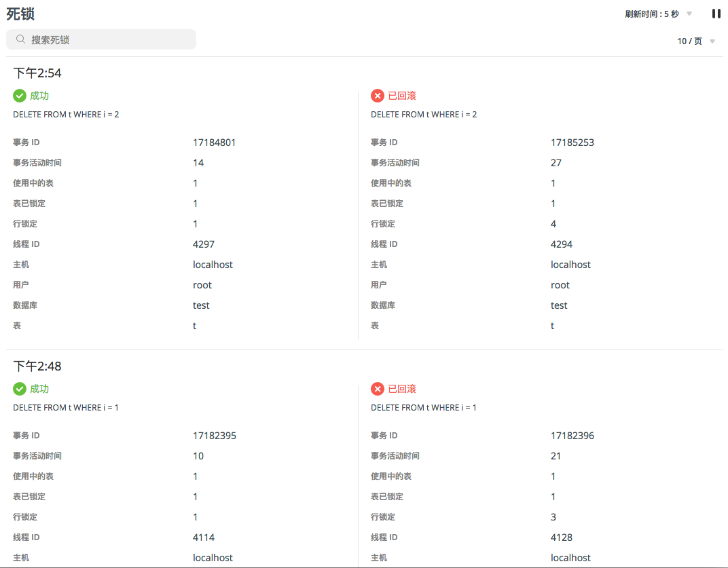Select successful query DELETE FROM t WHERE i = 1
This screenshot has height=568, width=728.
point(66,407)
